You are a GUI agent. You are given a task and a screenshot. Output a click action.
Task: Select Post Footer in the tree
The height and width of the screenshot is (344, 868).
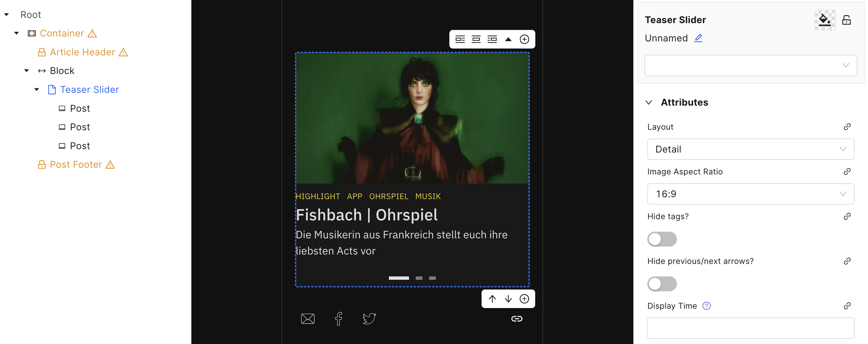pos(76,165)
